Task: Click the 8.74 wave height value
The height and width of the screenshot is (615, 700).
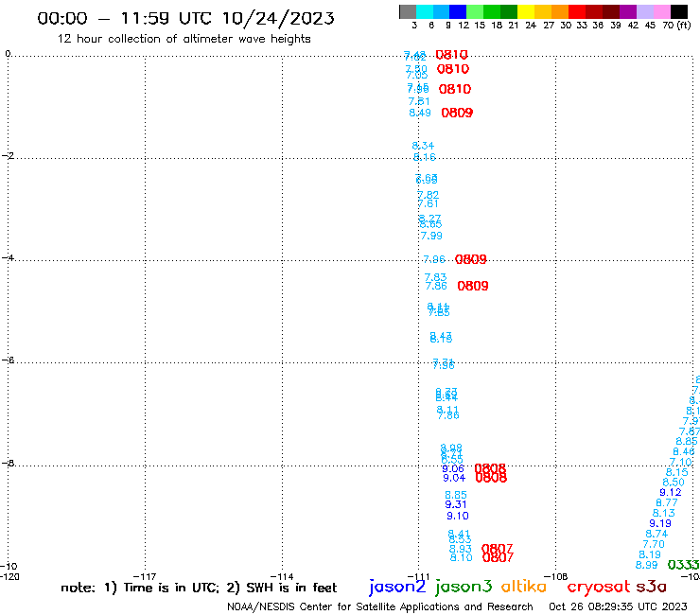Action: click(656, 535)
